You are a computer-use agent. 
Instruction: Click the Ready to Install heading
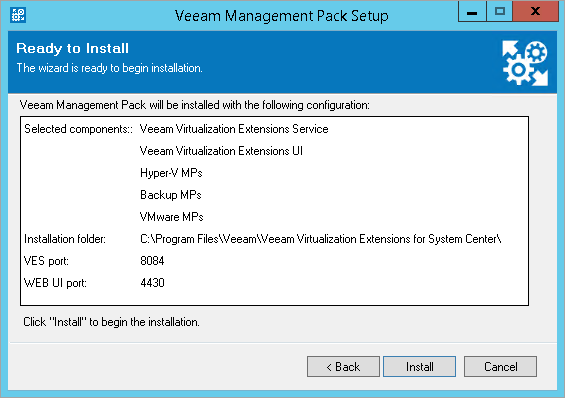72,48
